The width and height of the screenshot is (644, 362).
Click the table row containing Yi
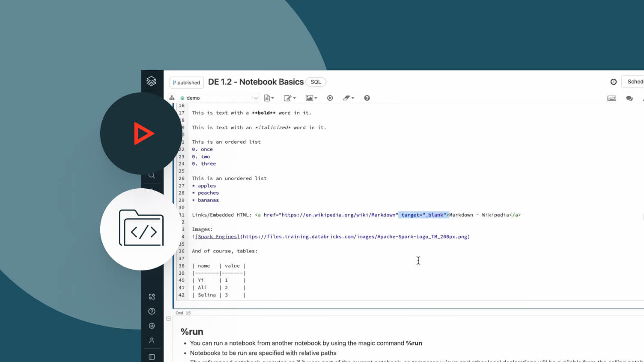click(x=219, y=280)
